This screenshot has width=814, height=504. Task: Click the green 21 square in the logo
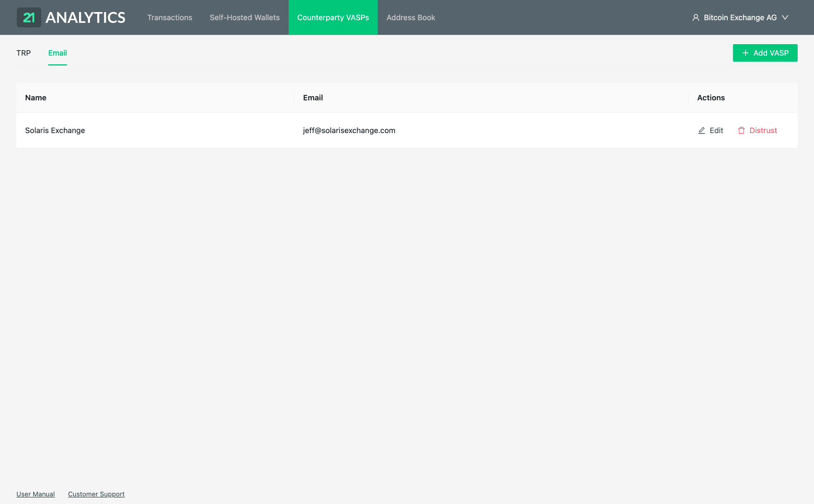point(29,17)
